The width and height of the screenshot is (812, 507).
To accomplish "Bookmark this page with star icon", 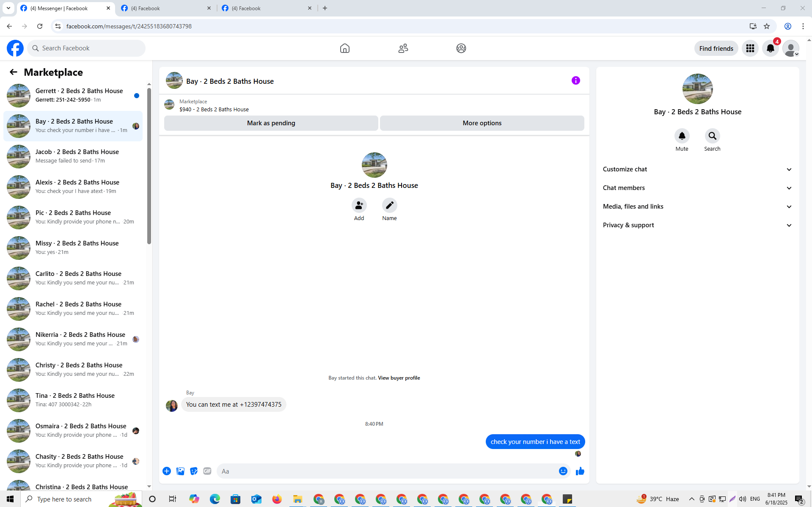I will (x=767, y=26).
